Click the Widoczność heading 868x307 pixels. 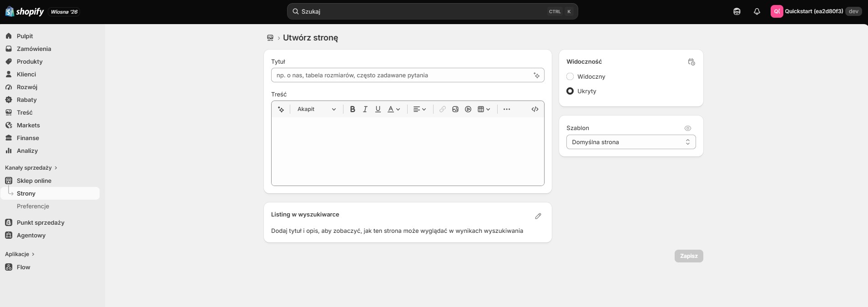coord(584,61)
